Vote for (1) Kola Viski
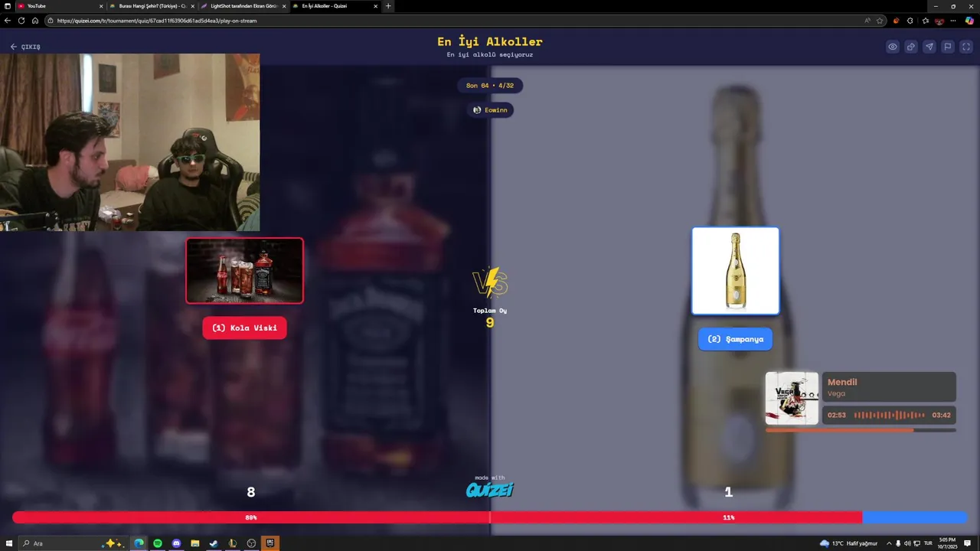980x551 pixels. click(244, 328)
